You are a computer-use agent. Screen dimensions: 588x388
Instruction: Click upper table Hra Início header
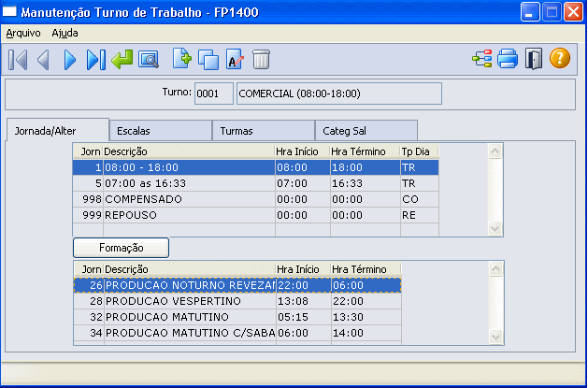303,151
